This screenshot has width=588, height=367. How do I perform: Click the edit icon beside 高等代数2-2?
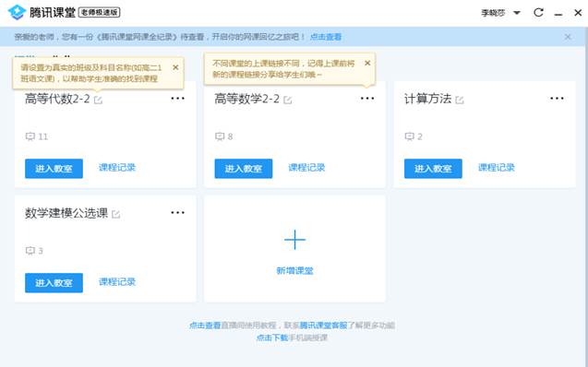[x=98, y=100]
